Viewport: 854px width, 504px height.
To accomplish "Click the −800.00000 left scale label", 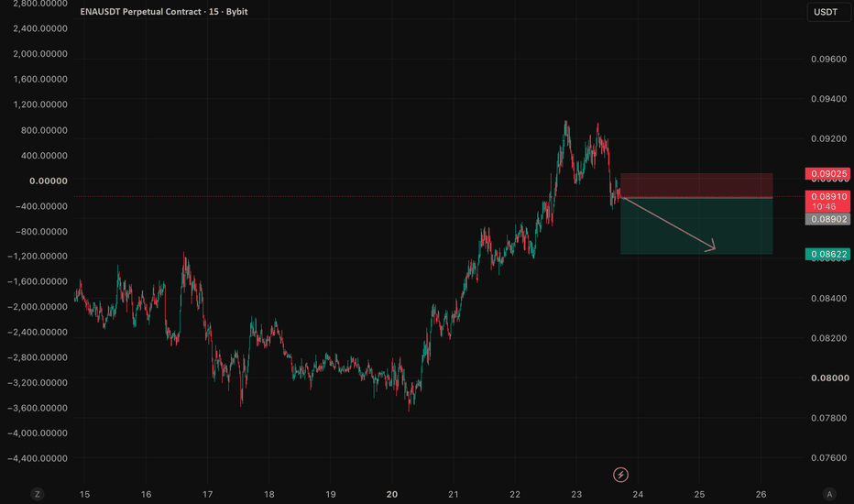I will [41, 232].
